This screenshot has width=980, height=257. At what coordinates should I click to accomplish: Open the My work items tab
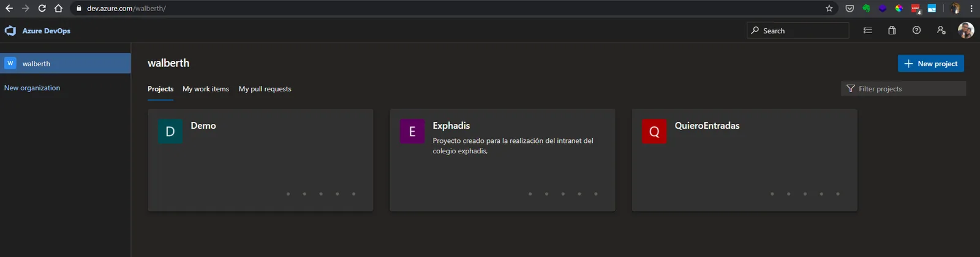[x=206, y=89]
